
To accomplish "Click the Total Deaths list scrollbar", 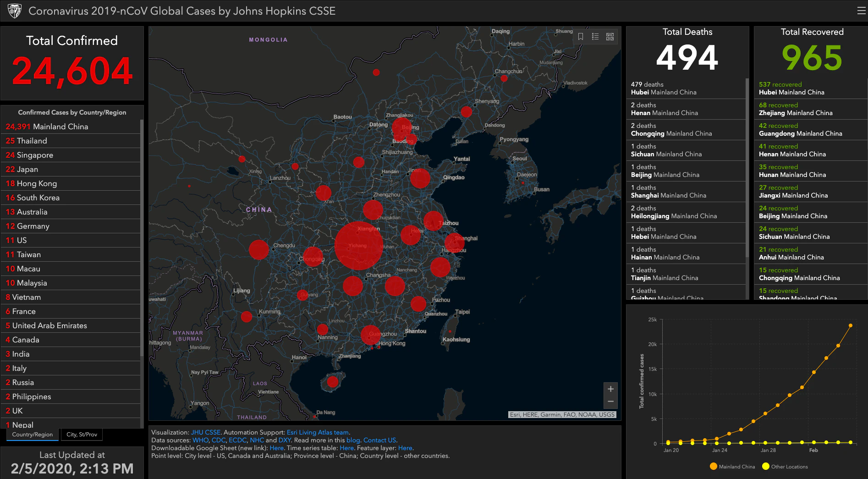I will tap(747, 167).
